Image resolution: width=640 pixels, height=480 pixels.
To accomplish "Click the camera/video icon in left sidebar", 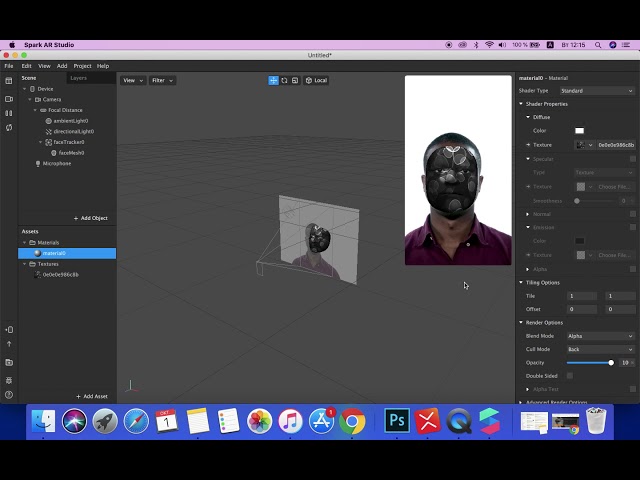I will point(9,97).
